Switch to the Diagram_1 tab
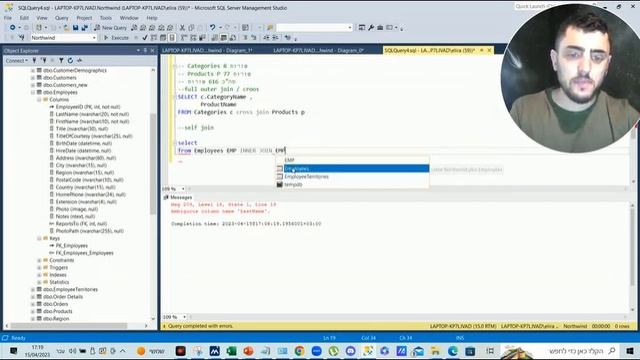 click(x=207, y=50)
